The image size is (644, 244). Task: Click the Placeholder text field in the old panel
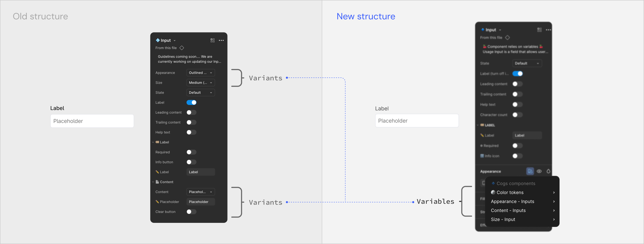(x=201, y=202)
